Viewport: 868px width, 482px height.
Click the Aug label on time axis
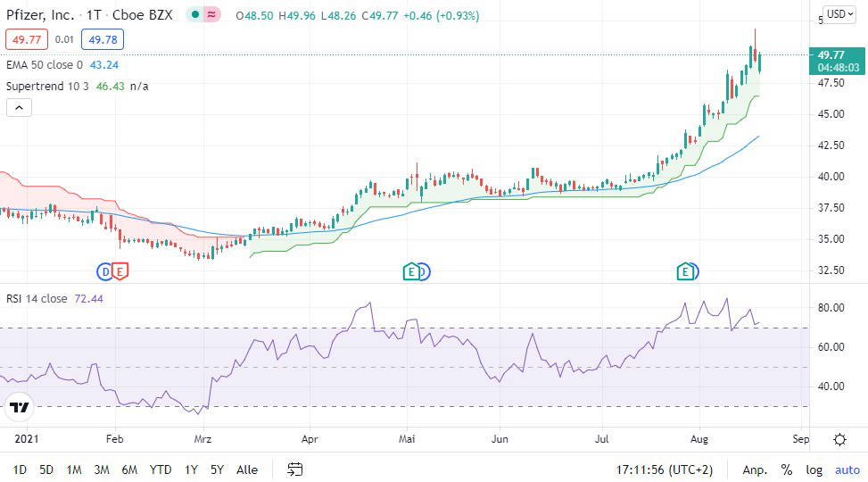(x=699, y=439)
